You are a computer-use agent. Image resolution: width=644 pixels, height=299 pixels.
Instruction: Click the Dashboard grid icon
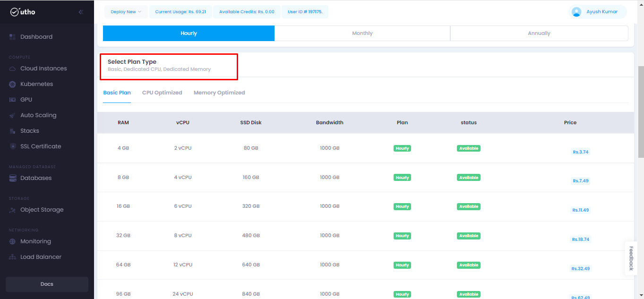(12, 37)
